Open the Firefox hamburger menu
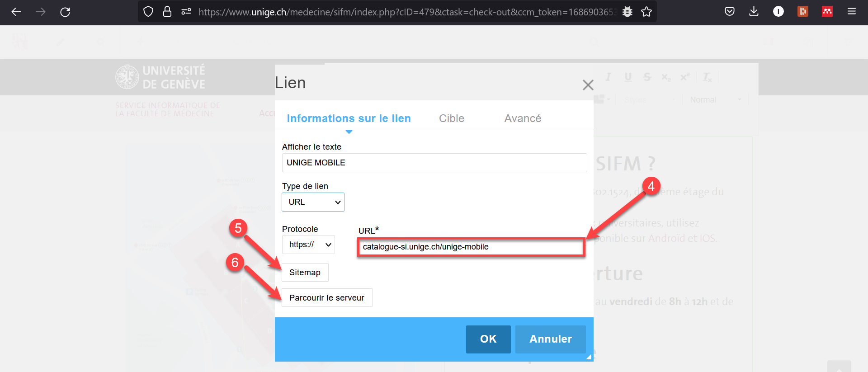868x372 pixels. coord(851,12)
